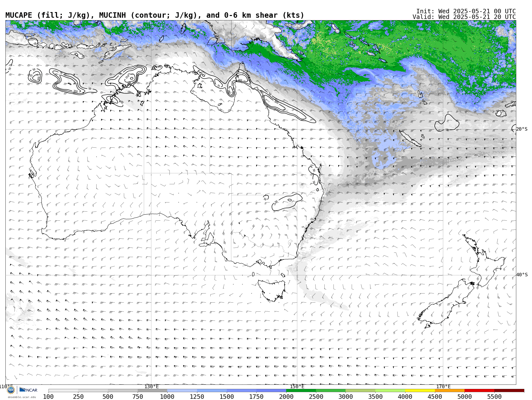Click the colorbar tick label 3000
This screenshot has height=400, width=532.
[x=346, y=397]
